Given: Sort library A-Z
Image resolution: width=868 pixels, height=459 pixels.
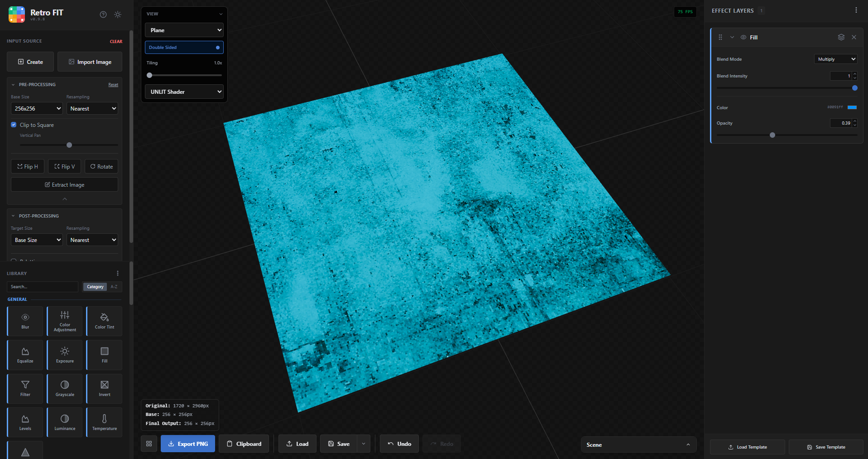Looking at the screenshot, I should (114, 287).
